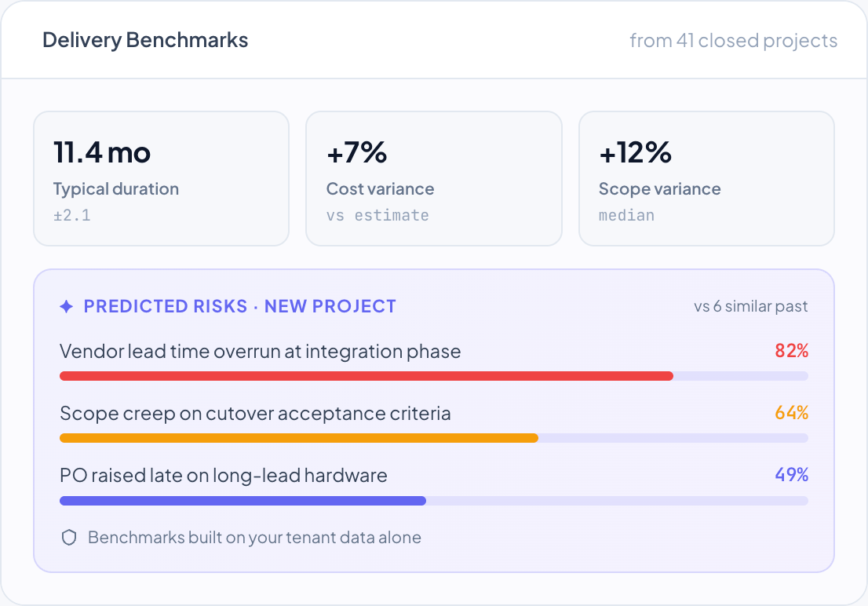Open the Cost variance +7% card
Screen dimensions: 868x606
(x=434, y=178)
